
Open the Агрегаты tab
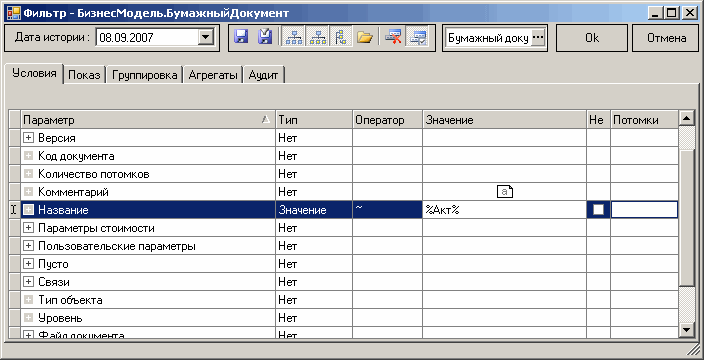click(x=213, y=75)
